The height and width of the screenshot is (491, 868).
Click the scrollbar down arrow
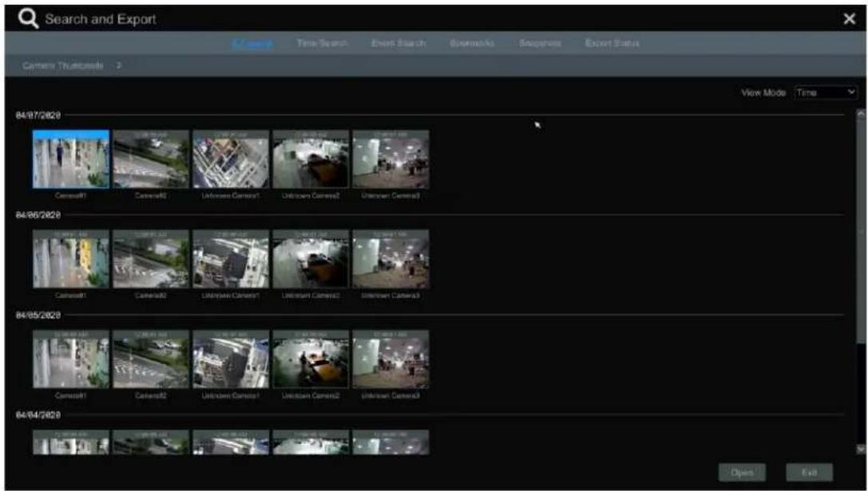coord(860,449)
